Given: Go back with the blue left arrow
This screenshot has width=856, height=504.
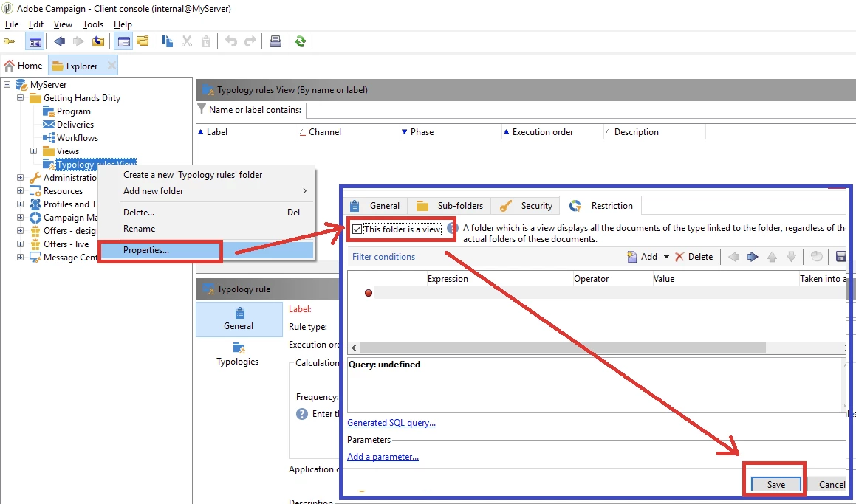Looking at the screenshot, I should click(59, 41).
